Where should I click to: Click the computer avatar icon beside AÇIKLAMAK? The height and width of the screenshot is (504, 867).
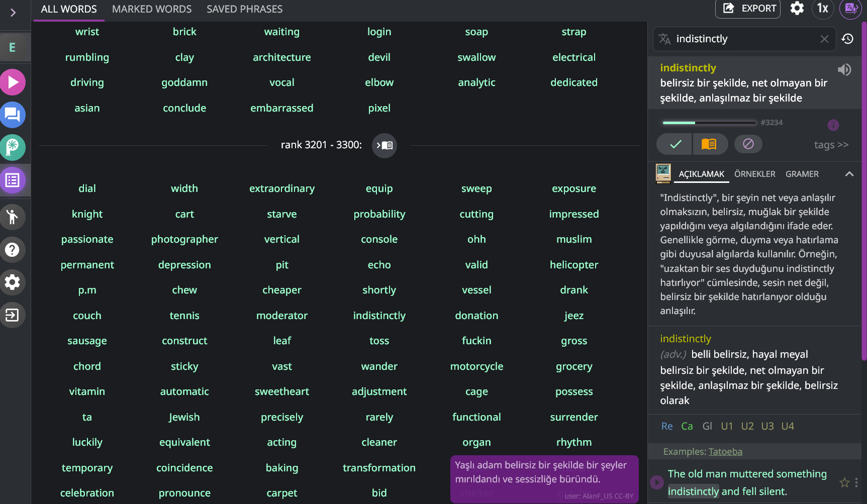[x=663, y=174]
